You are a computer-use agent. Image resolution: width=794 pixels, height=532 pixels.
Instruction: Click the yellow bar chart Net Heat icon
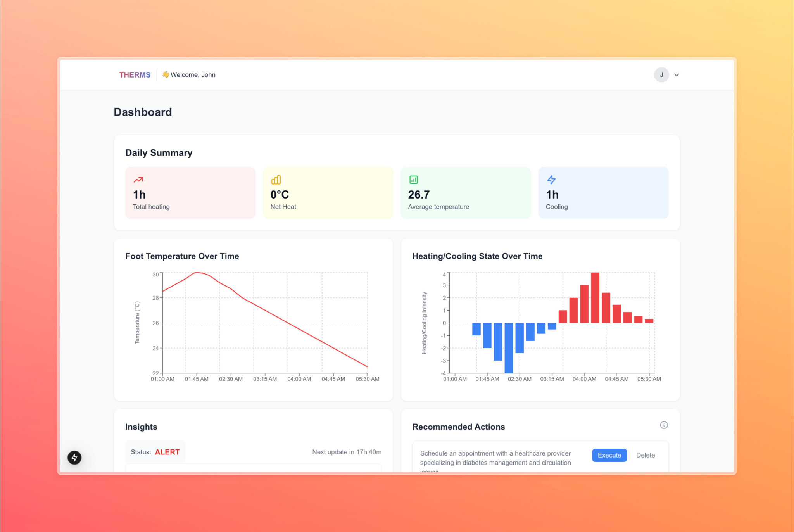click(x=276, y=180)
